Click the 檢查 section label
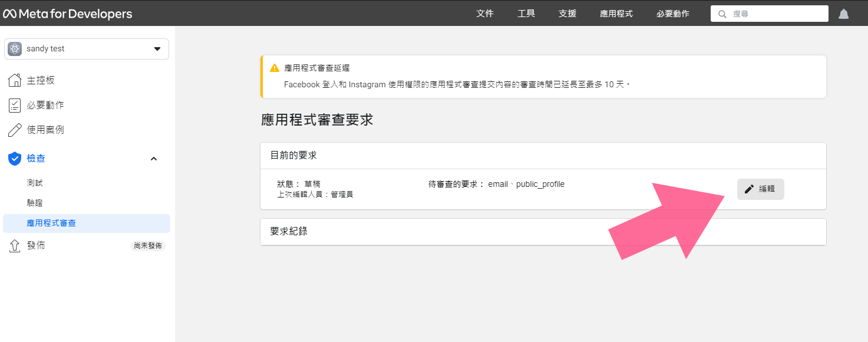The height and width of the screenshot is (342, 868). [x=36, y=158]
